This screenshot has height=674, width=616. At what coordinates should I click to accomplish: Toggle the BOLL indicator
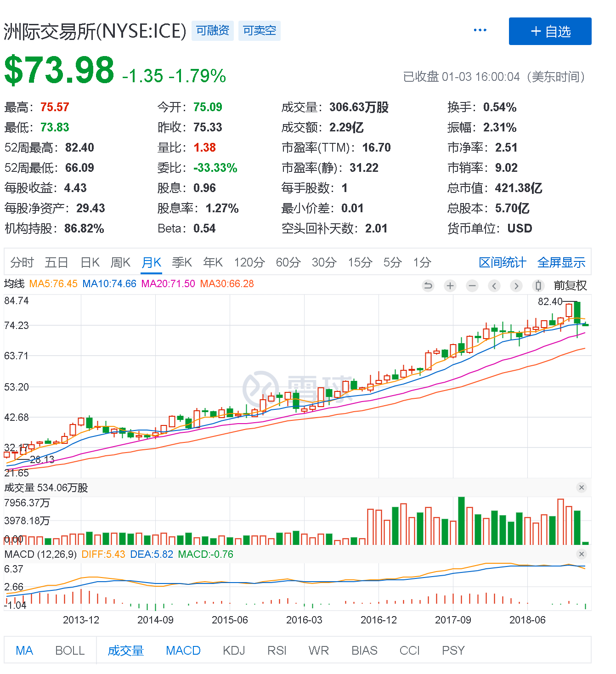pyautogui.click(x=70, y=651)
